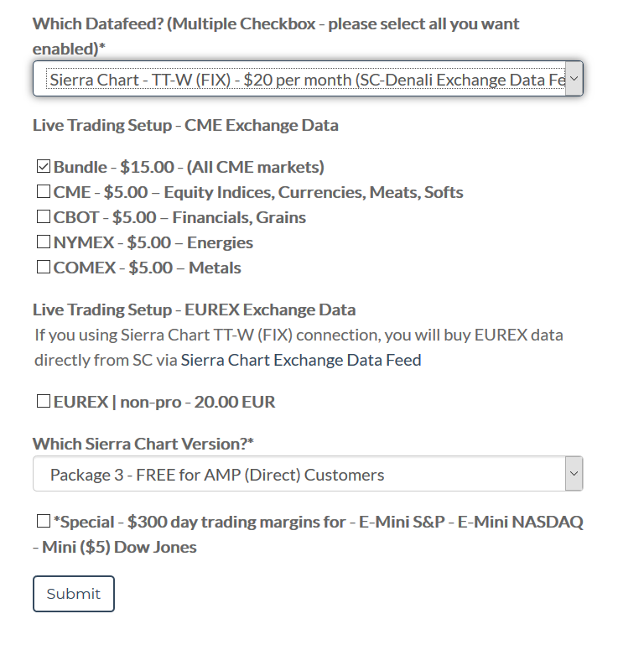This screenshot has width=644, height=645.
Task: Click the Datafeed dropdown arrow
Action: 574,79
